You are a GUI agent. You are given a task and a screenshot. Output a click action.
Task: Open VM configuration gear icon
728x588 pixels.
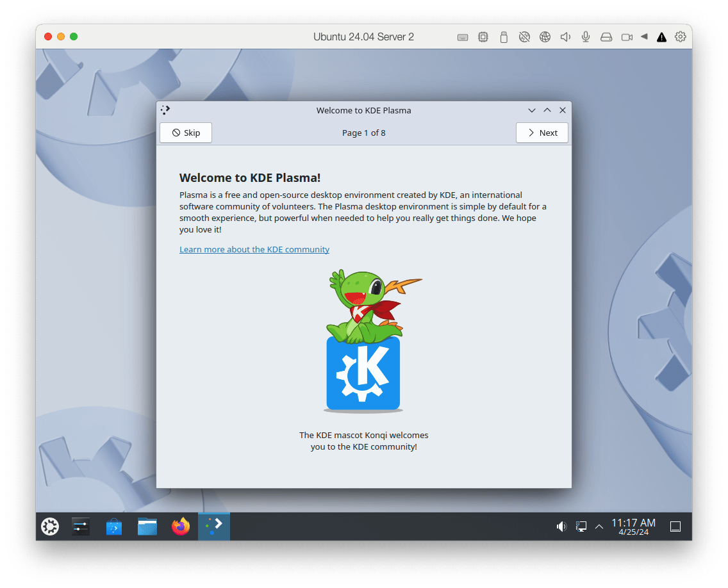pyautogui.click(x=680, y=37)
